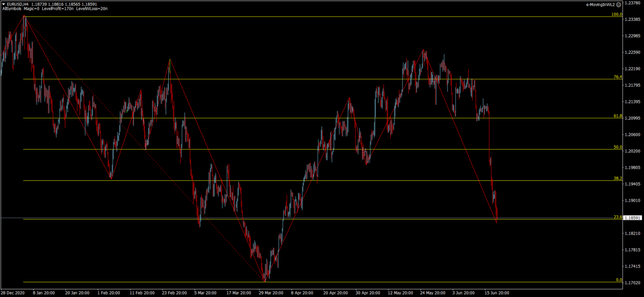Image resolution: width=644 pixels, height=297 pixels.
Task: Open the chart dropdown triangle beside EURUSD,H4
Action: 4,4
